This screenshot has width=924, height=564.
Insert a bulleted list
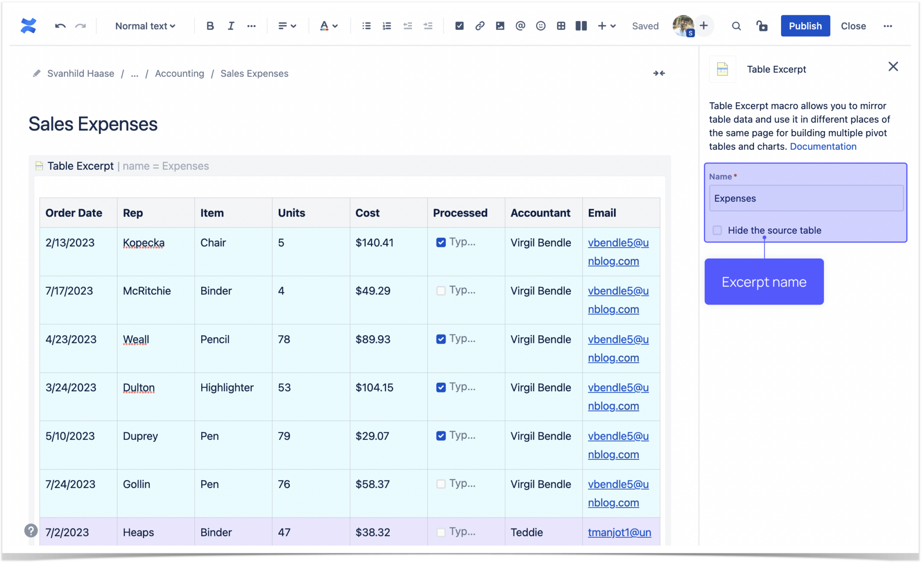tap(366, 26)
